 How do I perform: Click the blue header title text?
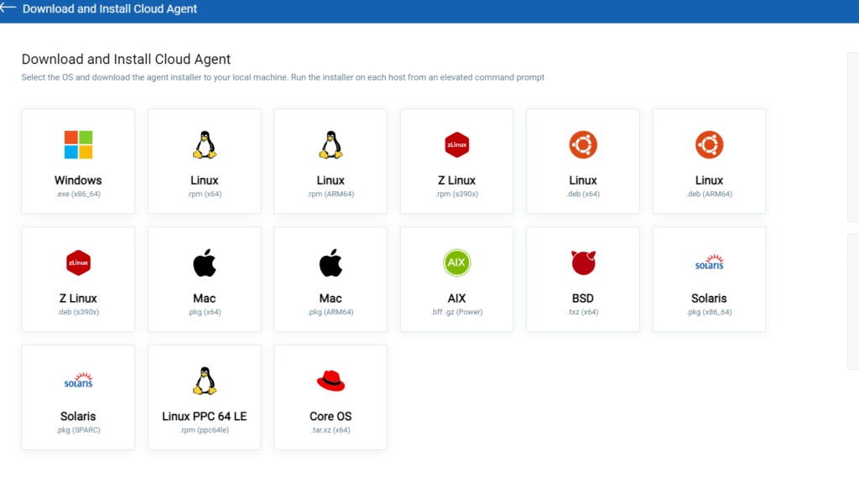point(110,8)
